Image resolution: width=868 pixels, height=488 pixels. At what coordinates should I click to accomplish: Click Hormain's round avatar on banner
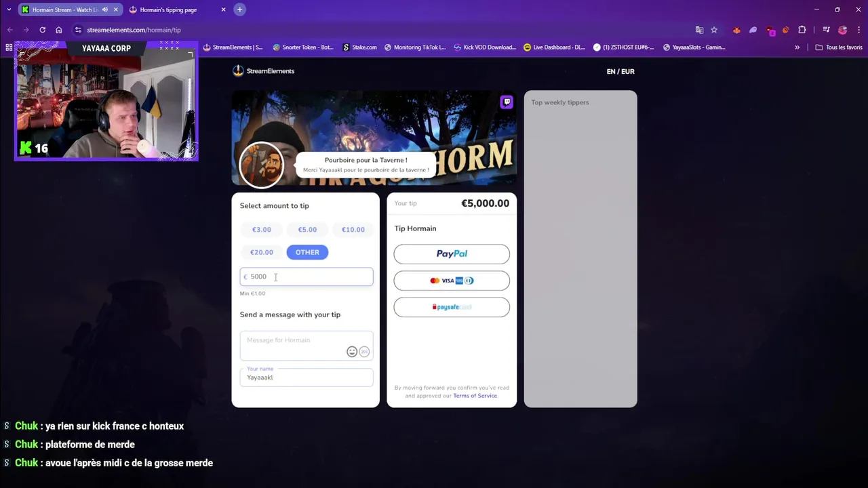point(262,164)
